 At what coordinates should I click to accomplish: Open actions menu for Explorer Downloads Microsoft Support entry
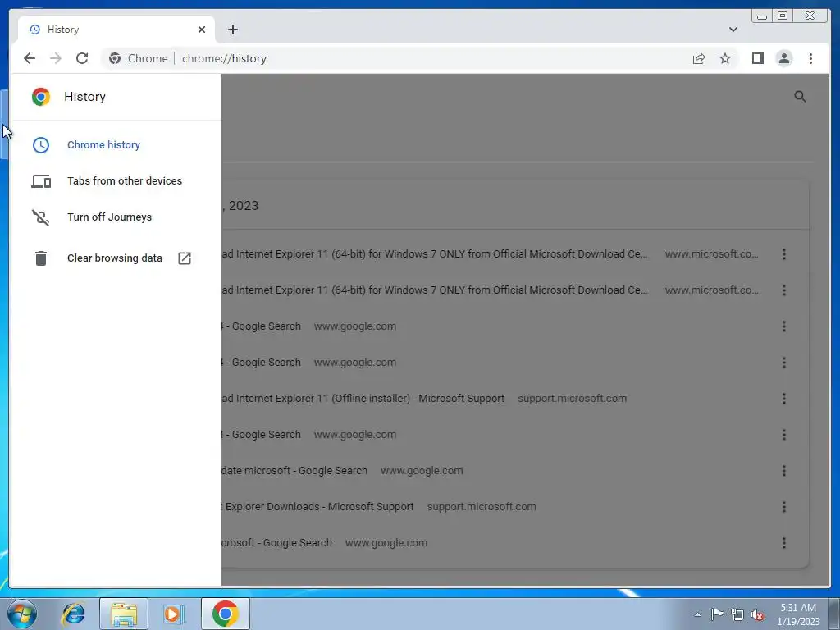tap(784, 507)
